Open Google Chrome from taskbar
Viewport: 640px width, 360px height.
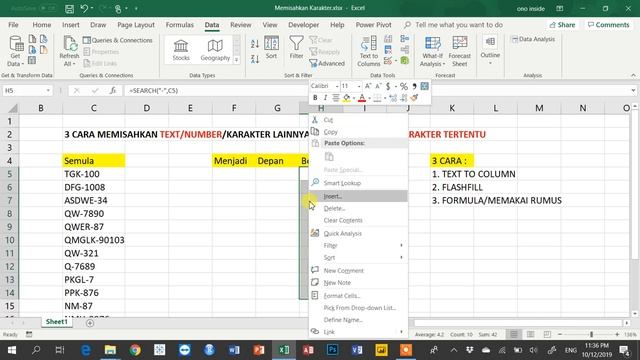click(x=135, y=350)
